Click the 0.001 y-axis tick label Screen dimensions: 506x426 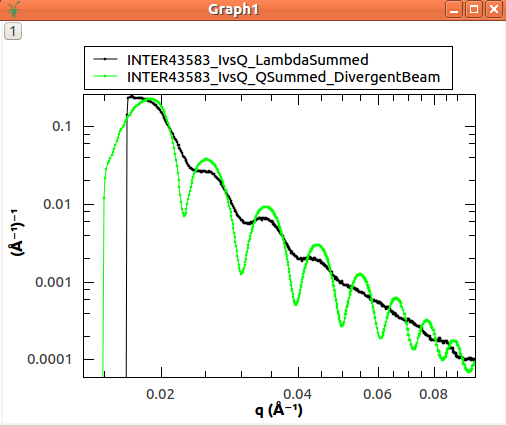pos(53,282)
